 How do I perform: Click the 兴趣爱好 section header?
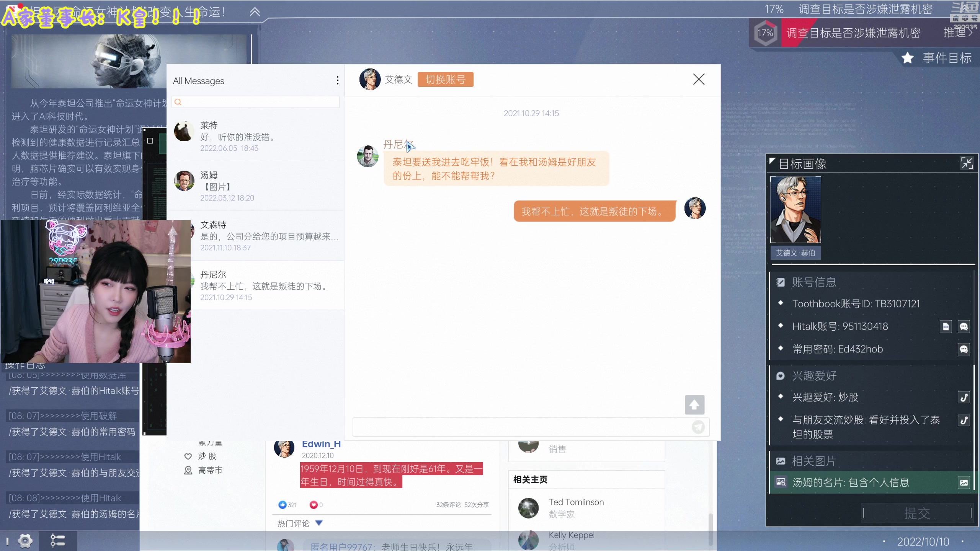(813, 376)
